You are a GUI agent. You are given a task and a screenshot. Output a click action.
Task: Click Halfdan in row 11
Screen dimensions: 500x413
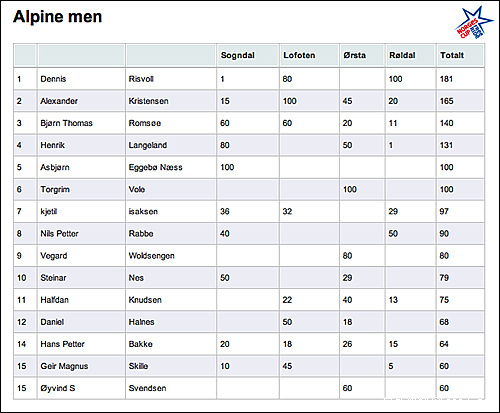point(54,300)
